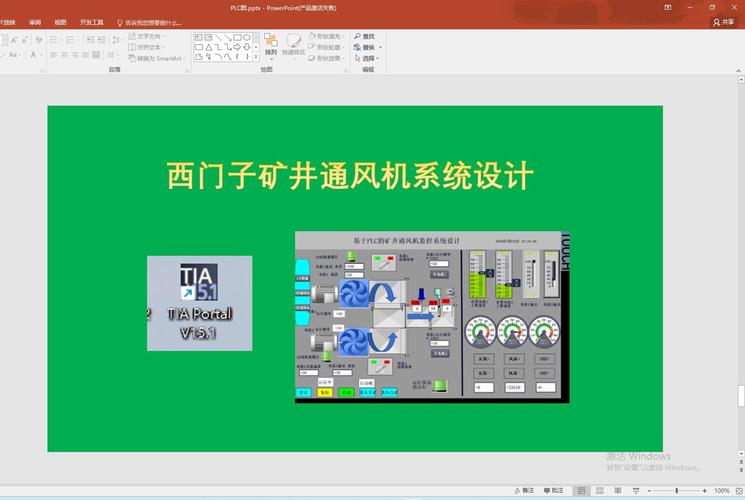This screenshot has height=500, width=745.
Task: Pick the line arrow shape
Action: tap(228, 38)
